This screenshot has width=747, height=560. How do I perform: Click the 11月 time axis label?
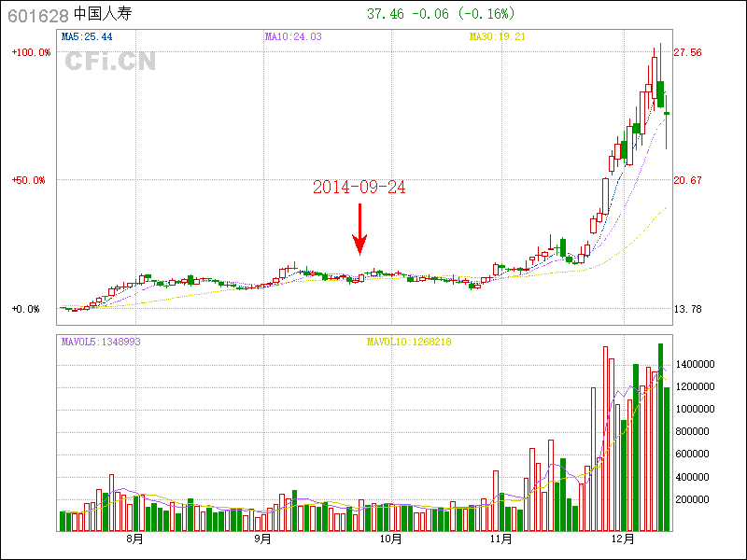[x=501, y=539]
